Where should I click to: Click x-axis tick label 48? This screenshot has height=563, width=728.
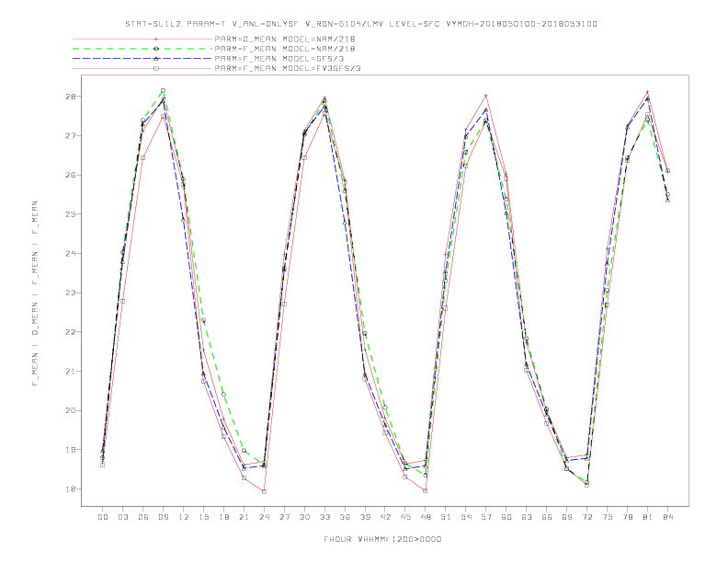(426, 517)
